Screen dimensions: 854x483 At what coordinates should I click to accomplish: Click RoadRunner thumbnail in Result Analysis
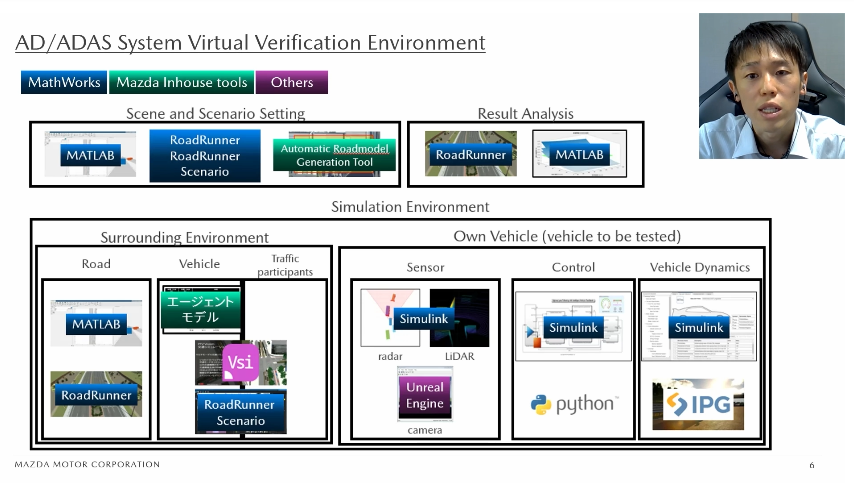471,154
